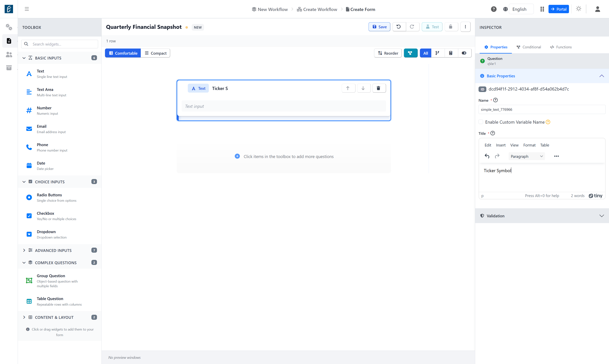Go to the Portal
The height and width of the screenshot is (364, 609).
point(559,9)
